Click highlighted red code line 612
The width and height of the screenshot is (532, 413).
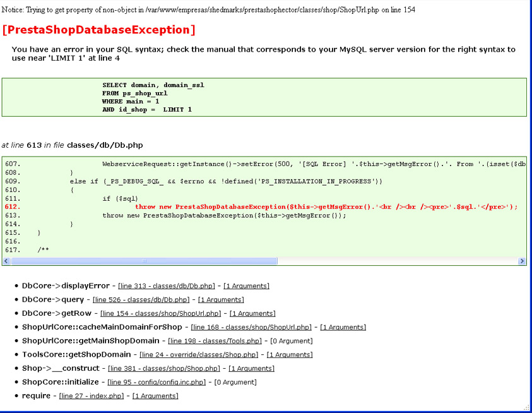click(326, 207)
